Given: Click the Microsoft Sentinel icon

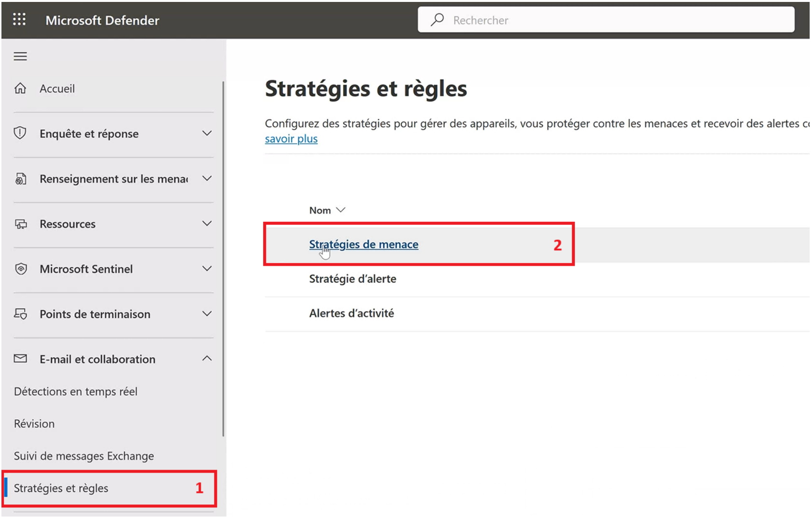Looking at the screenshot, I should [x=20, y=269].
